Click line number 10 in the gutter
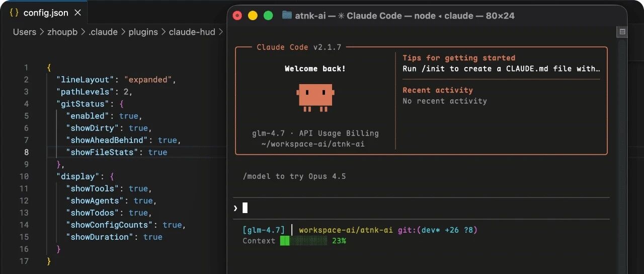The height and width of the screenshot is (274, 644). pos(24,176)
